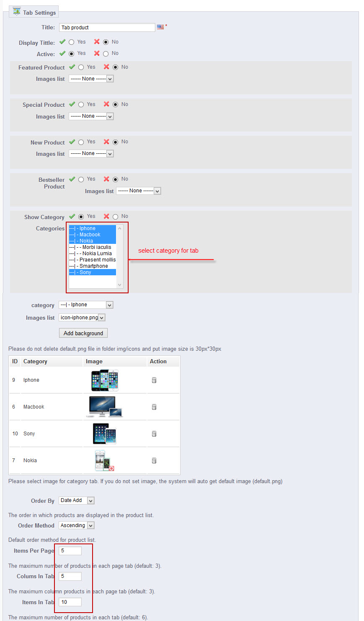Open New Product Images list dropdown
364x621 pixels.
(x=91, y=154)
